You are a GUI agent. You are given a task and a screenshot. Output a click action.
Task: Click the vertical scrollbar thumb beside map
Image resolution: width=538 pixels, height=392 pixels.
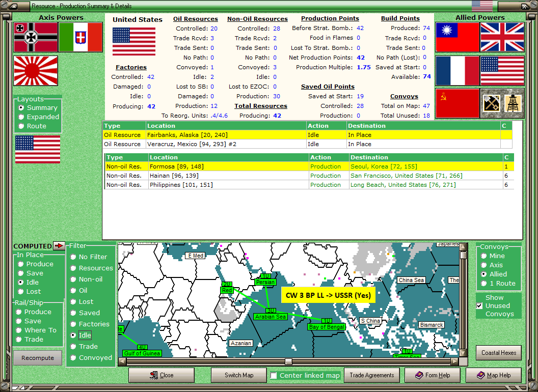coord(463,255)
